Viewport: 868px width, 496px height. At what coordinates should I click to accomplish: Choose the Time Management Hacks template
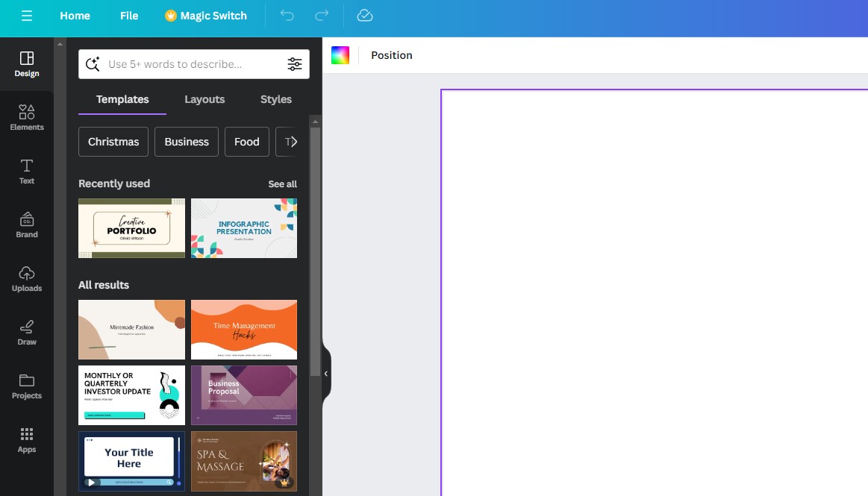pyautogui.click(x=244, y=330)
